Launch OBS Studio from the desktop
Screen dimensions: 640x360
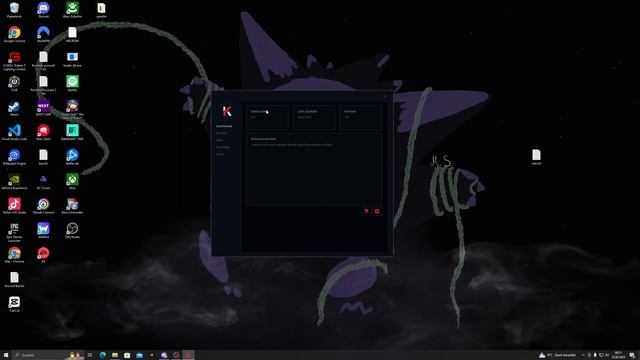coord(72,230)
